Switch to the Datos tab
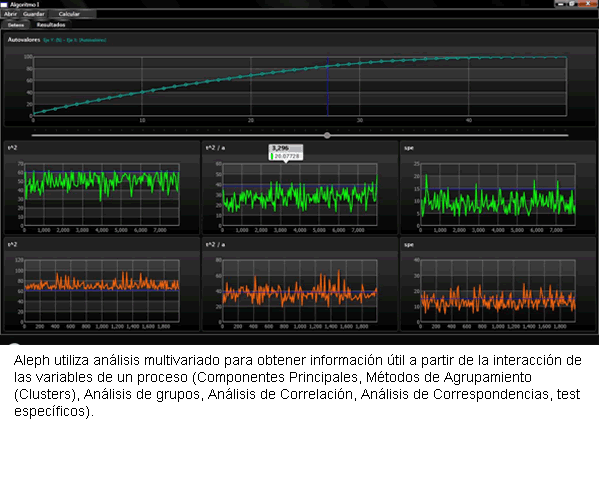 (x=15, y=24)
